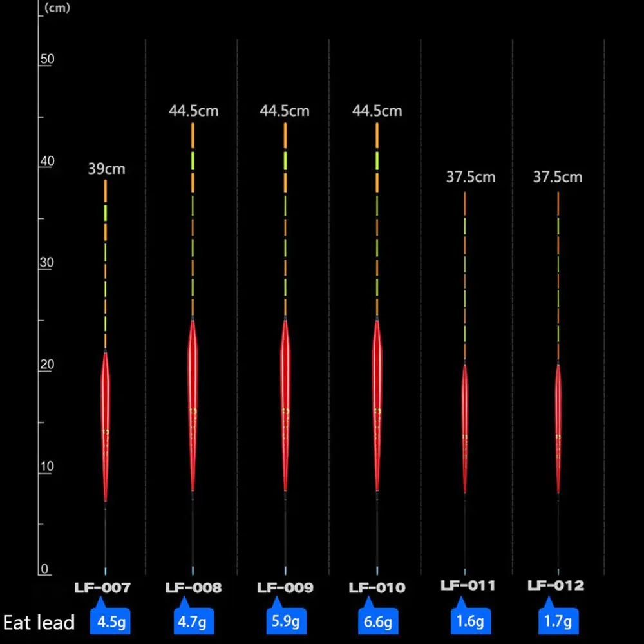The image size is (644, 644).
Task: Click the LF-010 model label
Action: (377, 587)
